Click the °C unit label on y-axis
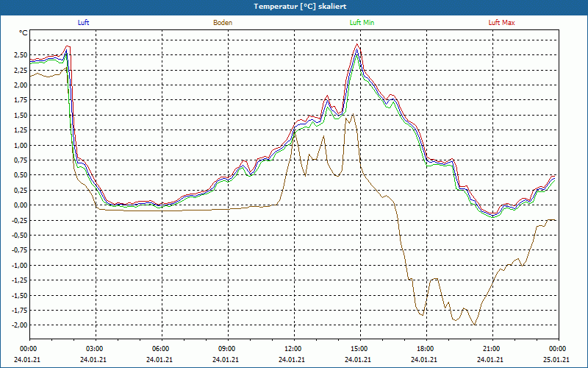 [24, 33]
